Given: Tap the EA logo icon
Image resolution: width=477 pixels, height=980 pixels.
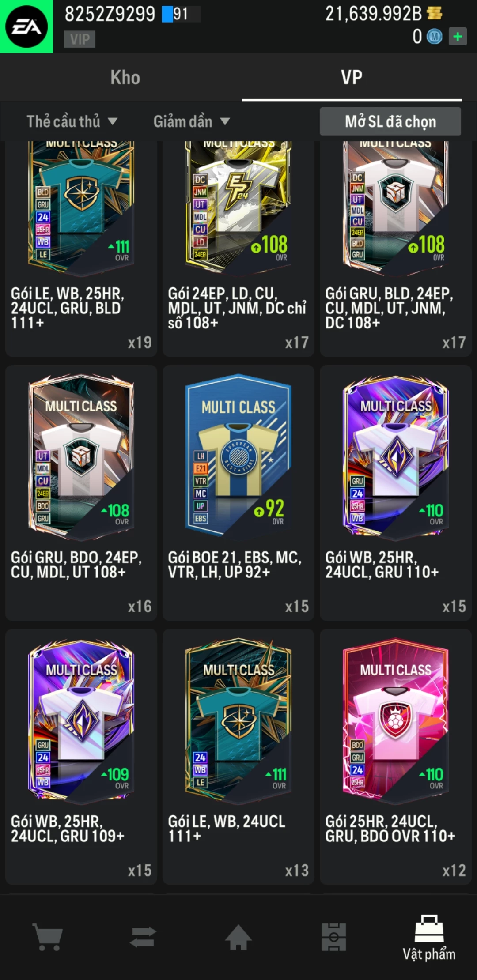Looking at the screenshot, I should (x=26, y=26).
